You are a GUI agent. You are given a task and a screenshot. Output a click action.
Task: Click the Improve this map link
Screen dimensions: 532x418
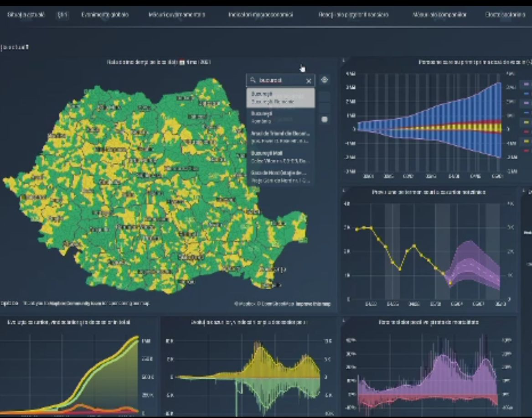313,304
